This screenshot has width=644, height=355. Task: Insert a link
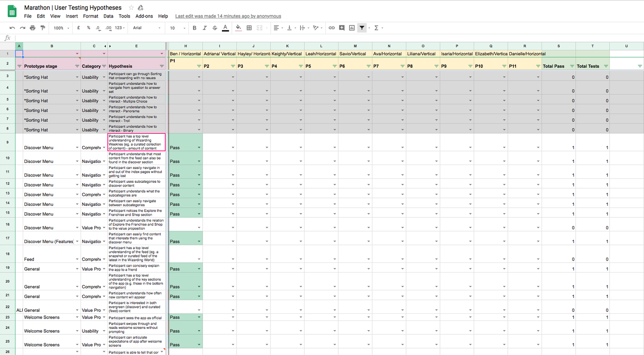coord(331,28)
